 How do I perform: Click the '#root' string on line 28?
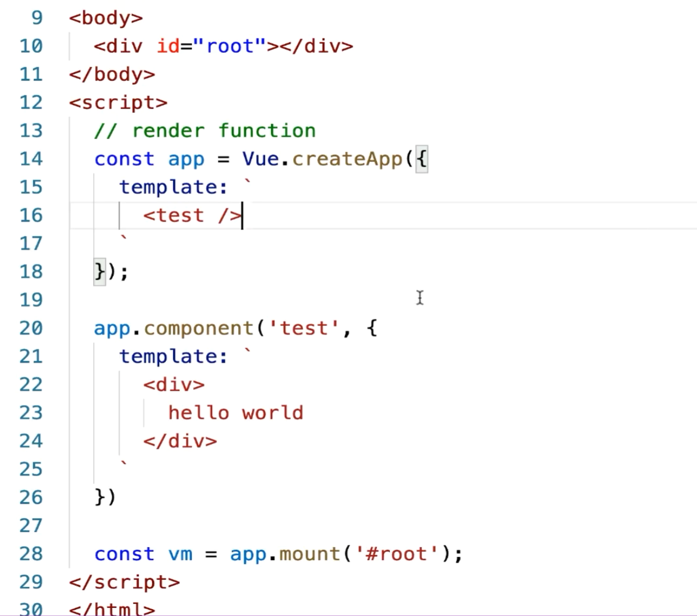[397, 554]
